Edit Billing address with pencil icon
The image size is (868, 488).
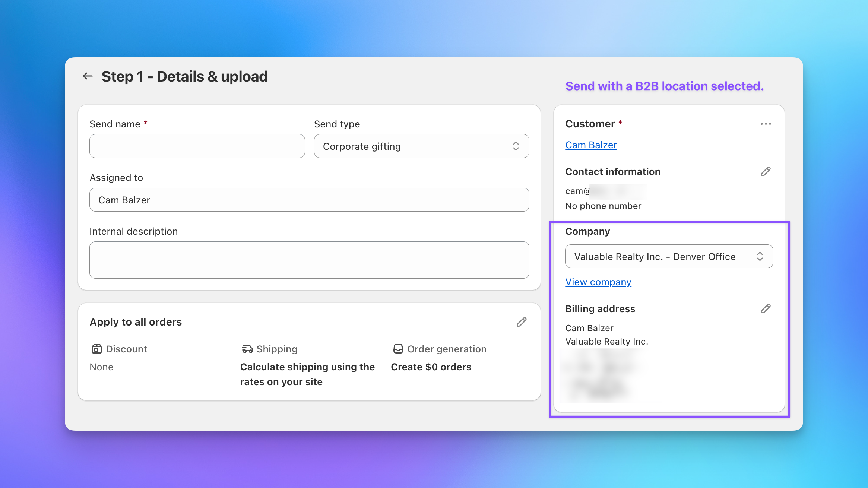coord(766,308)
